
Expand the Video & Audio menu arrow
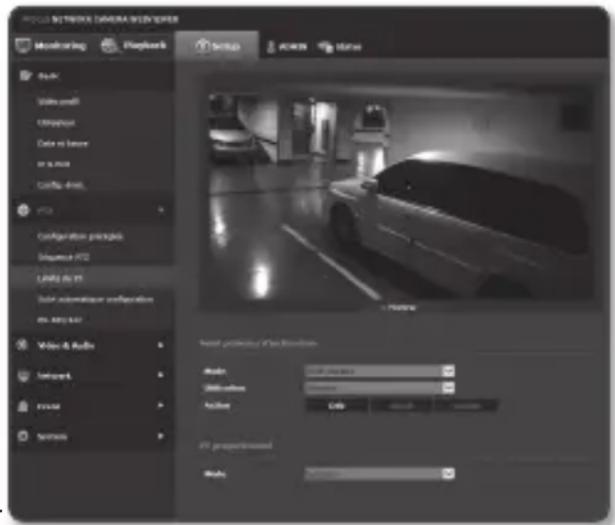tap(160, 346)
